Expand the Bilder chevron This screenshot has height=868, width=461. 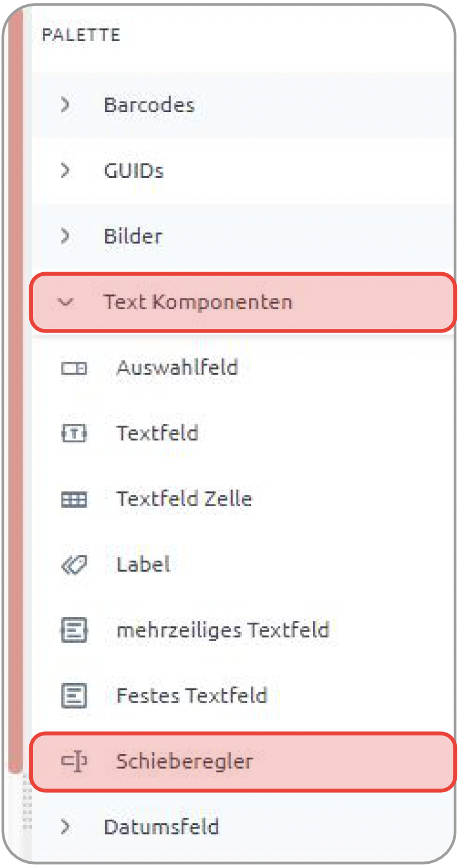coord(66,236)
